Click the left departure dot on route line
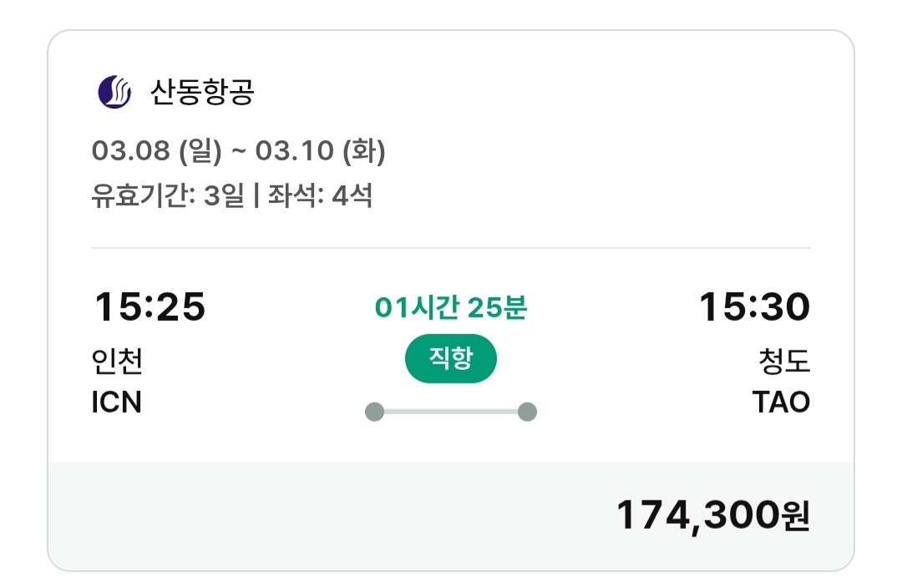 coord(375,412)
